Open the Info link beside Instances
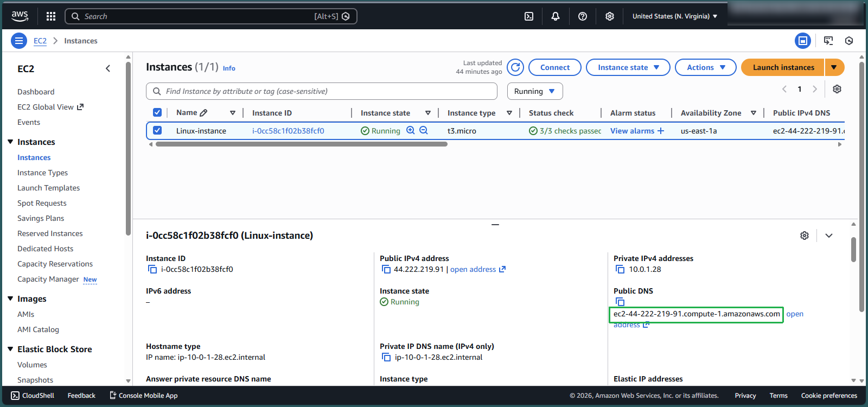The image size is (868, 407). [229, 68]
